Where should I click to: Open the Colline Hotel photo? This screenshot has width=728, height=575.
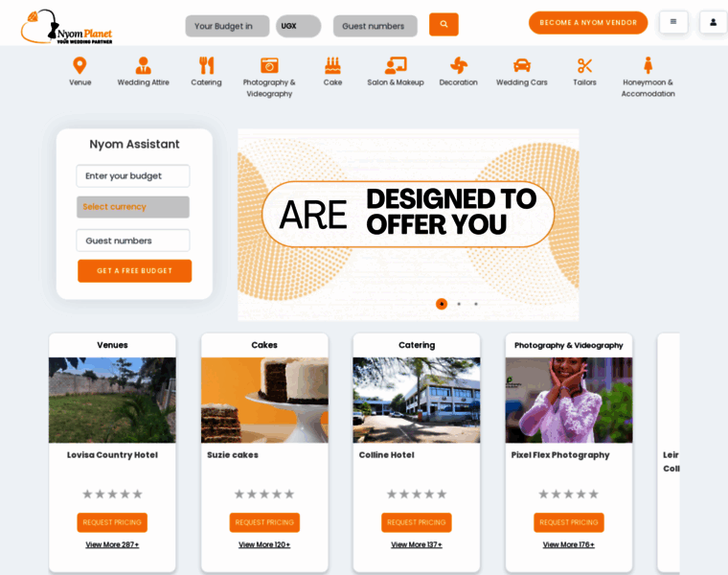[x=416, y=400]
